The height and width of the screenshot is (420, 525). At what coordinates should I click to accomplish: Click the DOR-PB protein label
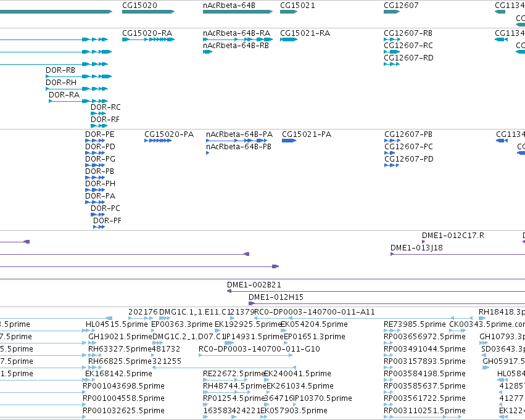coord(99,171)
